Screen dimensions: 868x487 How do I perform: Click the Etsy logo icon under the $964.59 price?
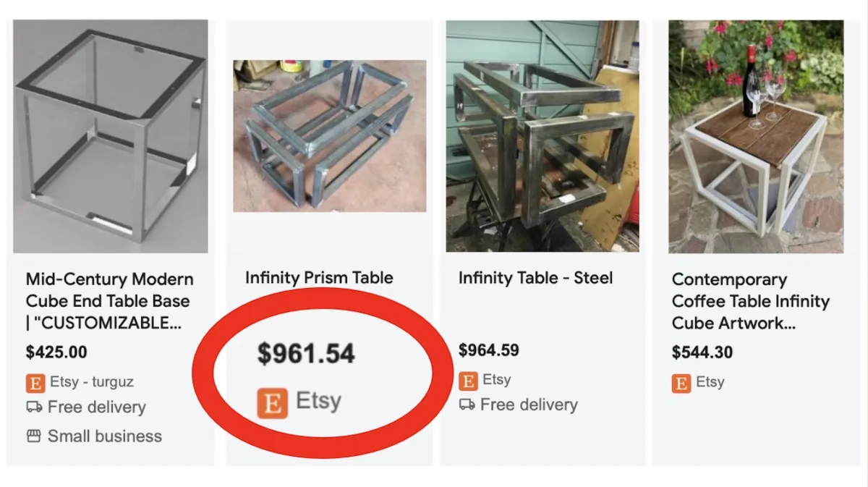(468, 380)
